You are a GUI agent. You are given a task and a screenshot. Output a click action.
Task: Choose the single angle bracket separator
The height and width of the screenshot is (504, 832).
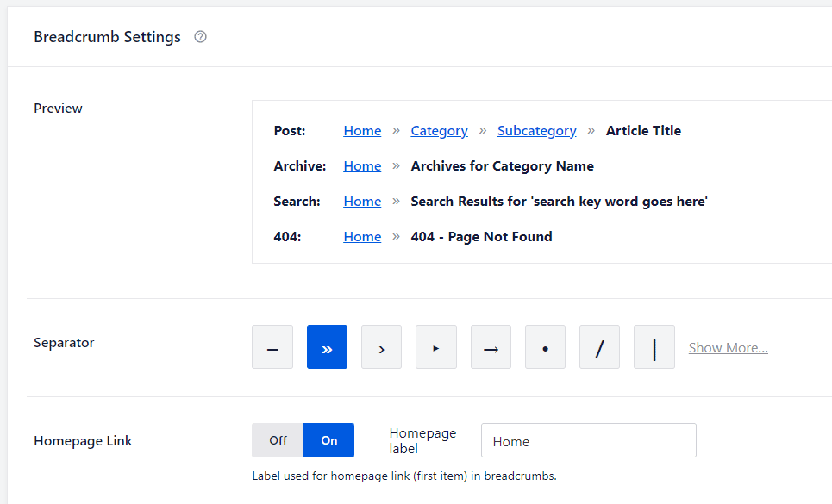click(x=381, y=347)
